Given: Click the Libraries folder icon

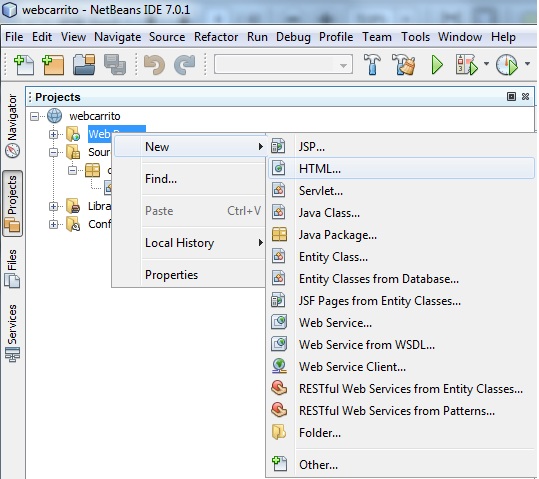Looking at the screenshot, I should click(x=73, y=206).
